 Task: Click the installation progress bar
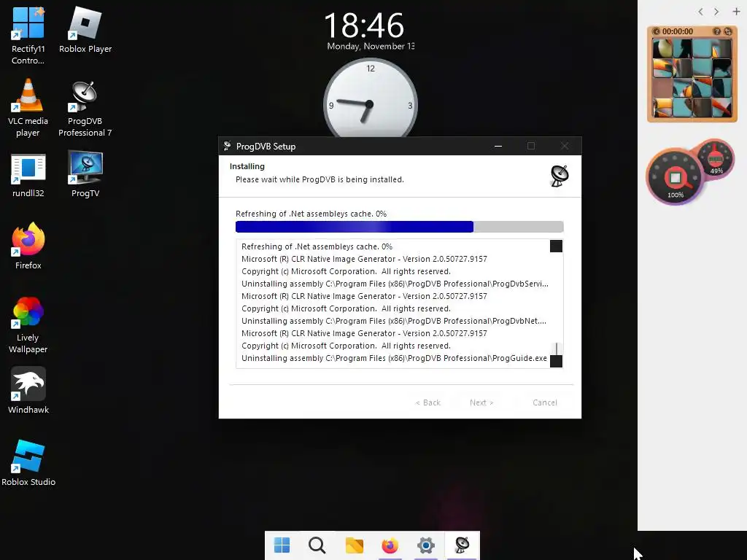pyautogui.click(x=399, y=227)
